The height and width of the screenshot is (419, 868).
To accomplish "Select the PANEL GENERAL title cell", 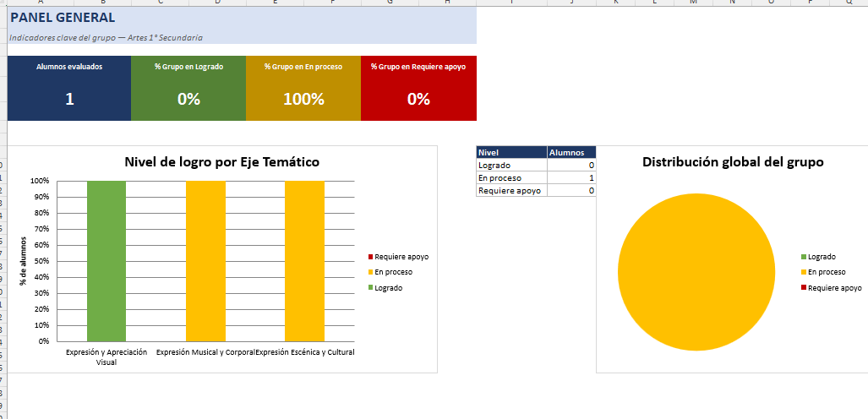I will coord(242,18).
